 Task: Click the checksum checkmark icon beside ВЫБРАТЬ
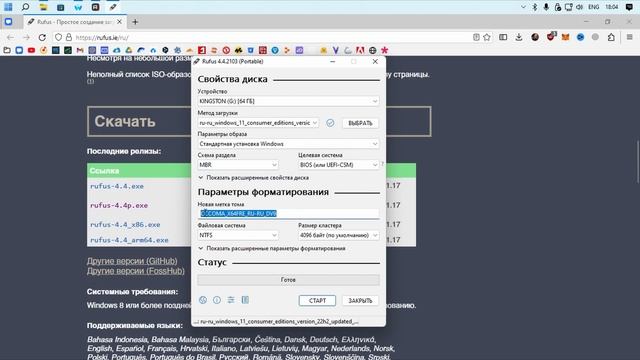[x=330, y=123]
